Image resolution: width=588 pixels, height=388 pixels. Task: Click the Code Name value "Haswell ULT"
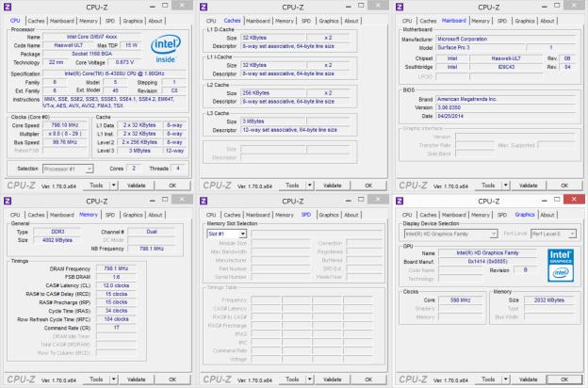[x=68, y=45]
